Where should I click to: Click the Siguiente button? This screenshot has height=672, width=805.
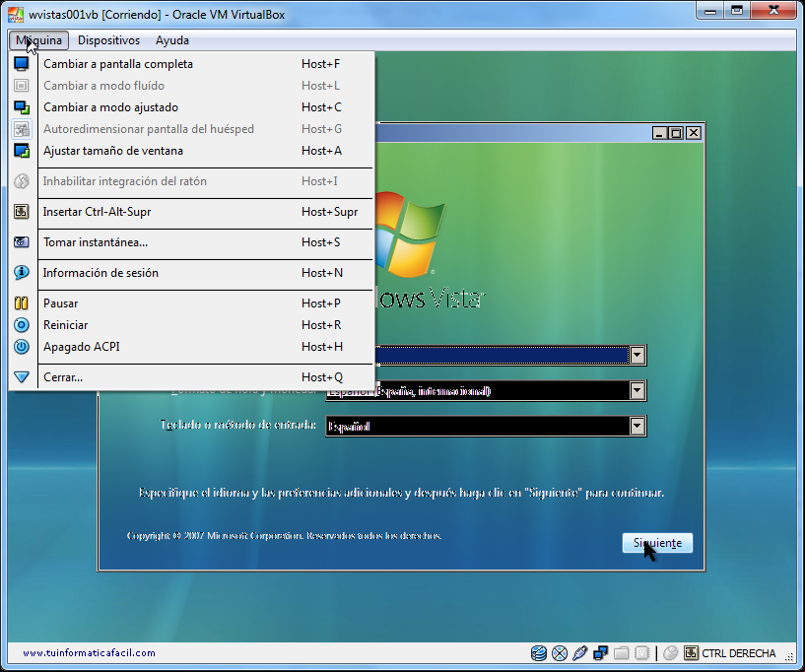(657, 543)
